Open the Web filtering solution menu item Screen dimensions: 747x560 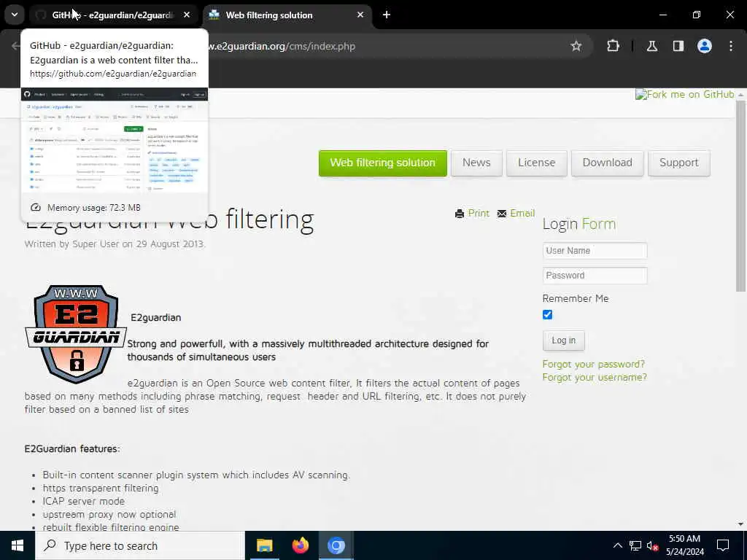click(382, 163)
